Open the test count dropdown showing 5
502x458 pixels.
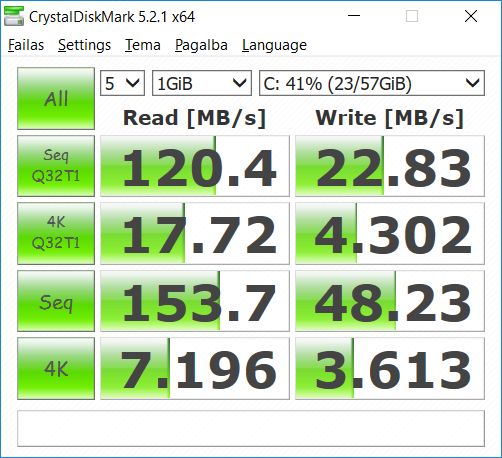click(122, 83)
